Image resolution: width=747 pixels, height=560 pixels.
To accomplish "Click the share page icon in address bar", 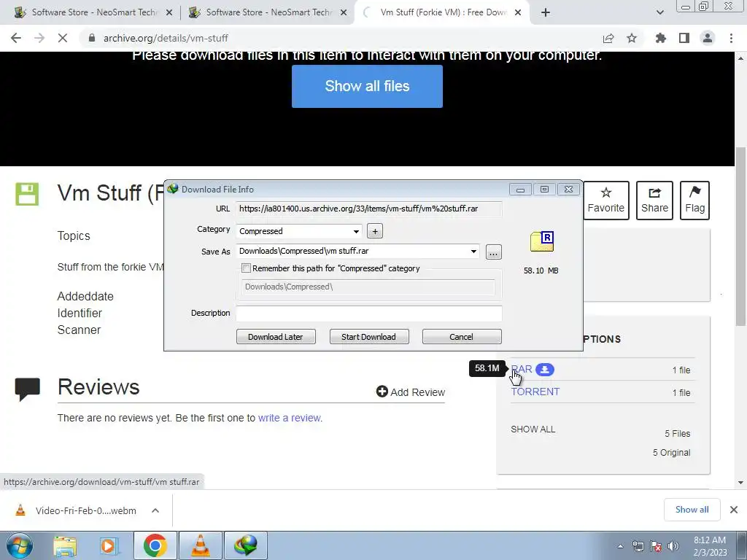I will point(608,38).
